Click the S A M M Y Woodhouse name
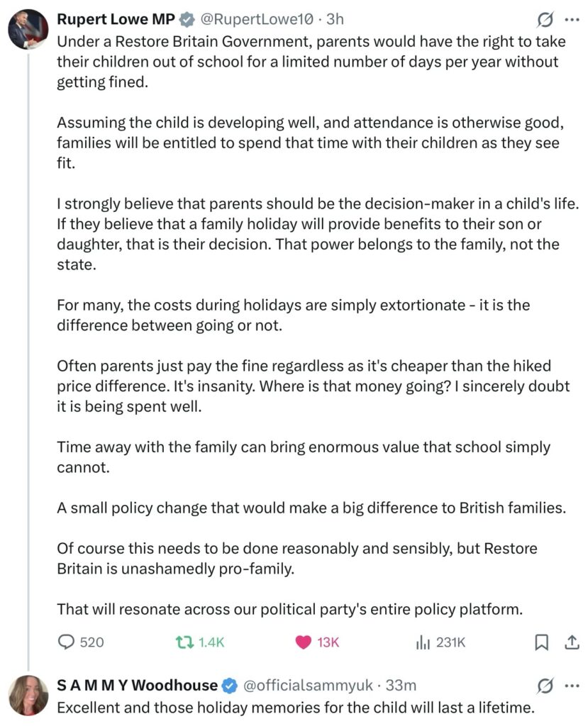The image size is (588, 726). click(138, 686)
